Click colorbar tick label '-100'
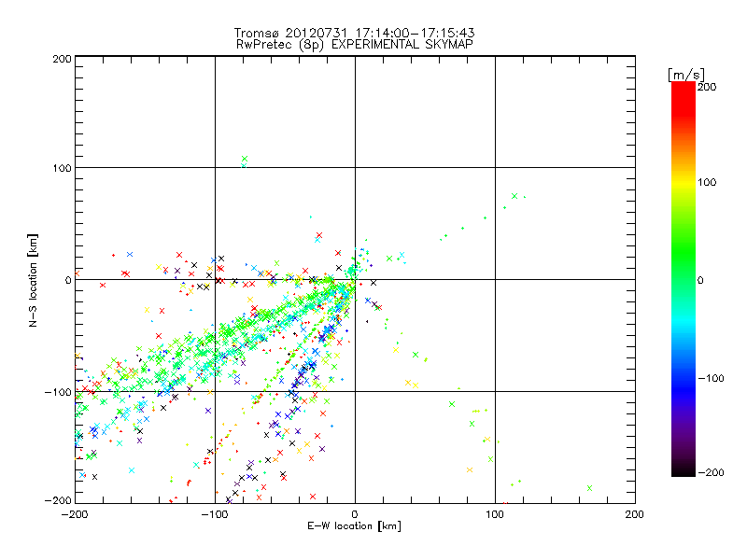 tap(711, 378)
